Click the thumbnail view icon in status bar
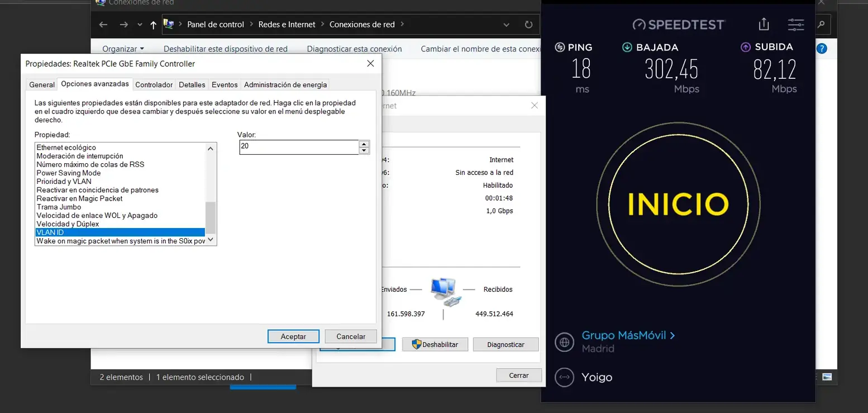 [x=827, y=377]
